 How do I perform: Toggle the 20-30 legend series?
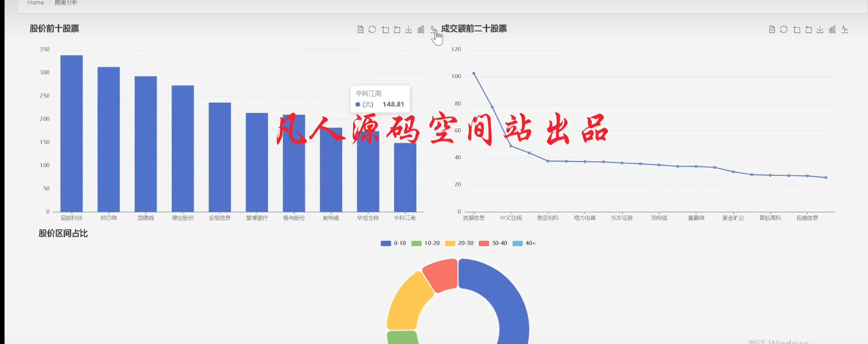[459, 243]
